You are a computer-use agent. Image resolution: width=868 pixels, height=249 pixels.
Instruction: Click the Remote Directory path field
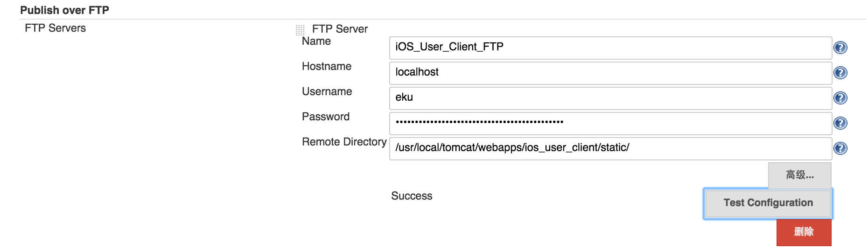(x=610, y=148)
